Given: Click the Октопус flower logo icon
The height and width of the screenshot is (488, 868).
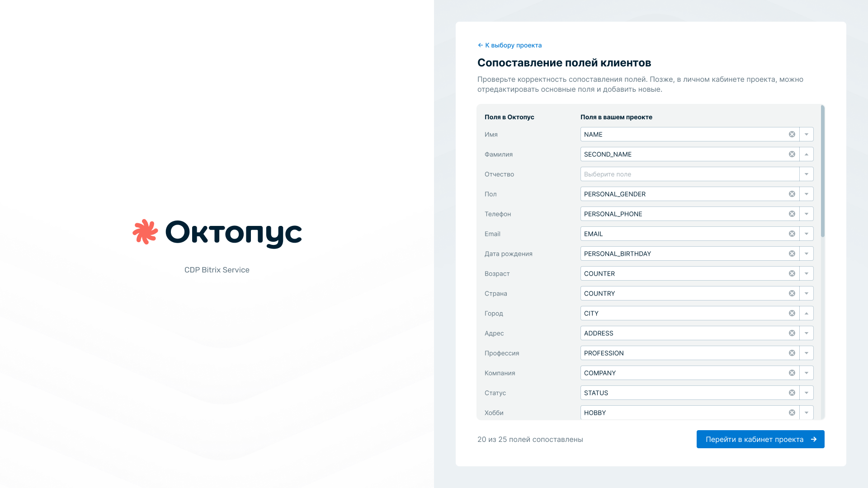Looking at the screenshot, I should (145, 232).
